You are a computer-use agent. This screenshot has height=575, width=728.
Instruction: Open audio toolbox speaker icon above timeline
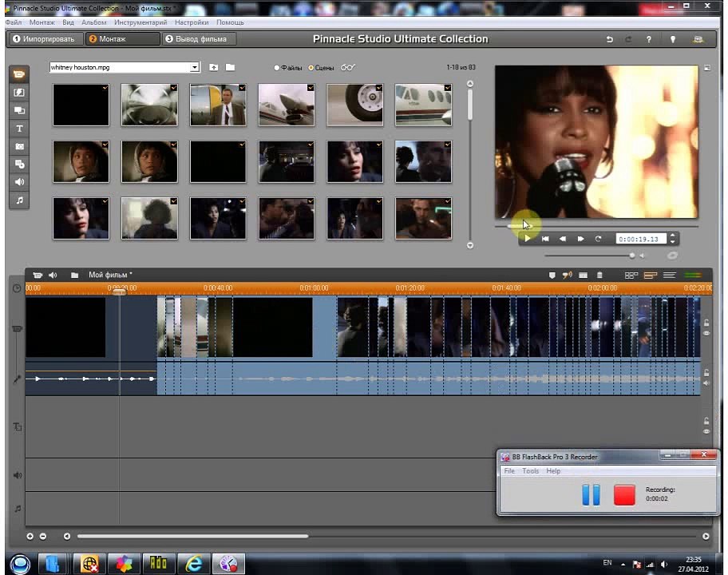click(53, 275)
